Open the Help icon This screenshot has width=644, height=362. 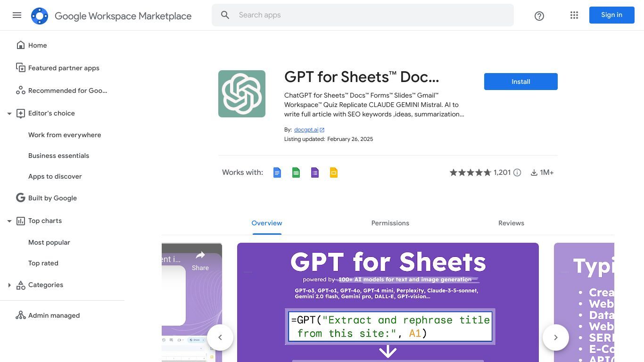tap(539, 16)
